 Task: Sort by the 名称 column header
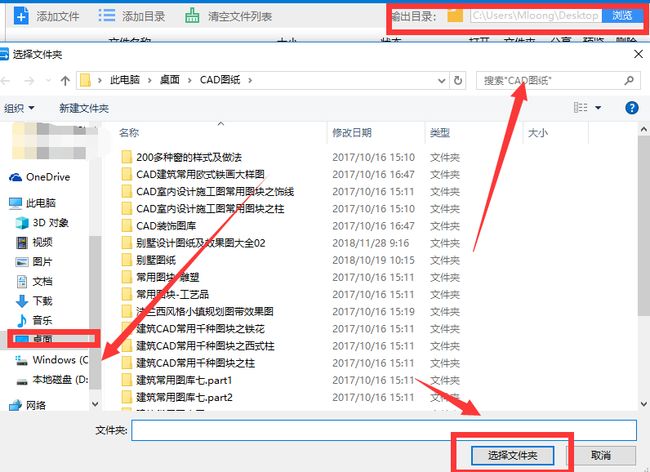point(129,133)
